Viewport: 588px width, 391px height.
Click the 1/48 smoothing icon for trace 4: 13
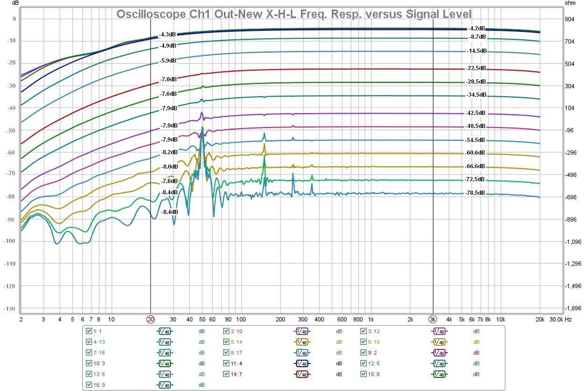coord(164,342)
